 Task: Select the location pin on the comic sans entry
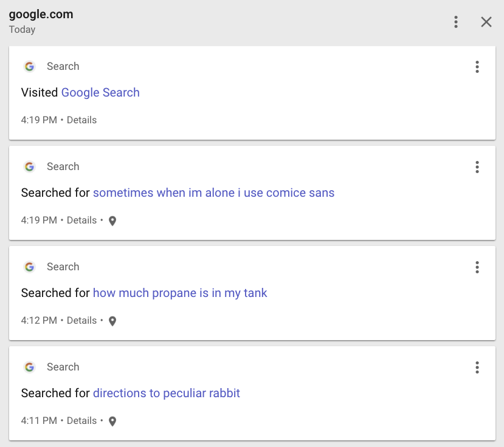point(112,221)
